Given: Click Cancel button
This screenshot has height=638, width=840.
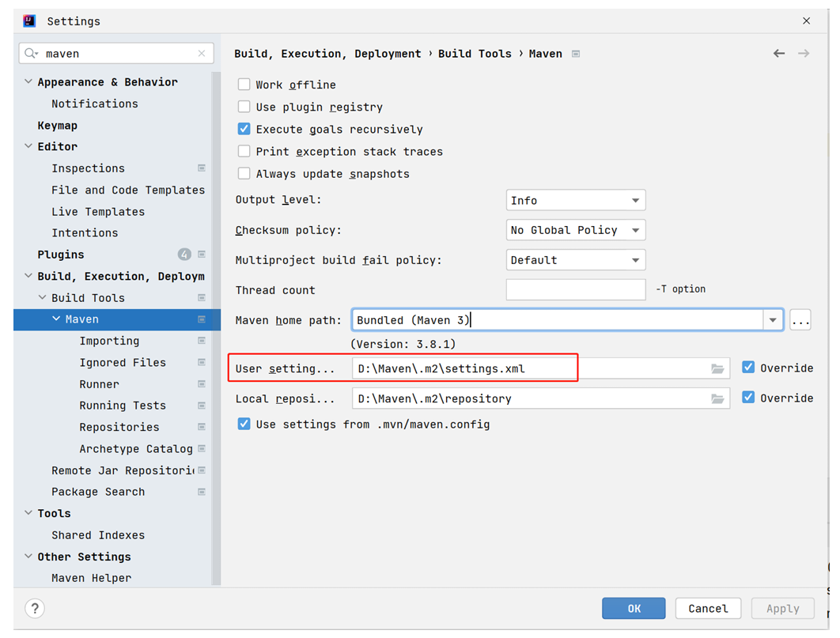Looking at the screenshot, I should 708,608.
